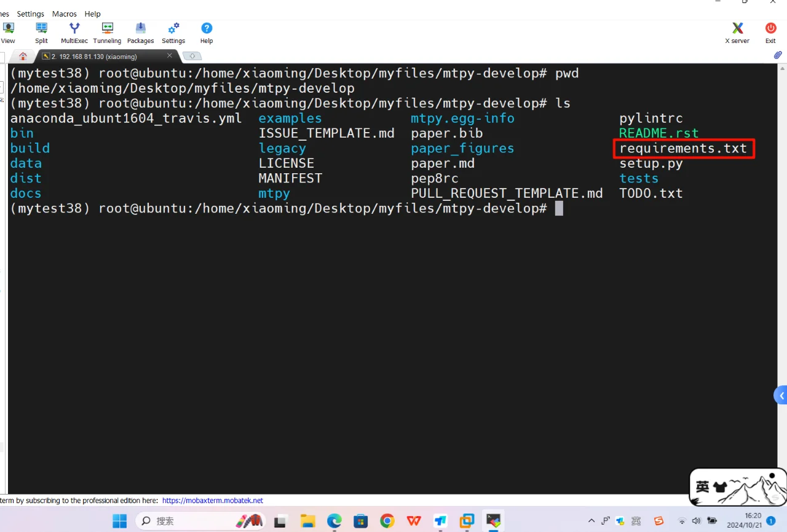Click anaconda_ubunt1604_travis.yml in the listing
This screenshot has width=787, height=532.
pos(126,119)
